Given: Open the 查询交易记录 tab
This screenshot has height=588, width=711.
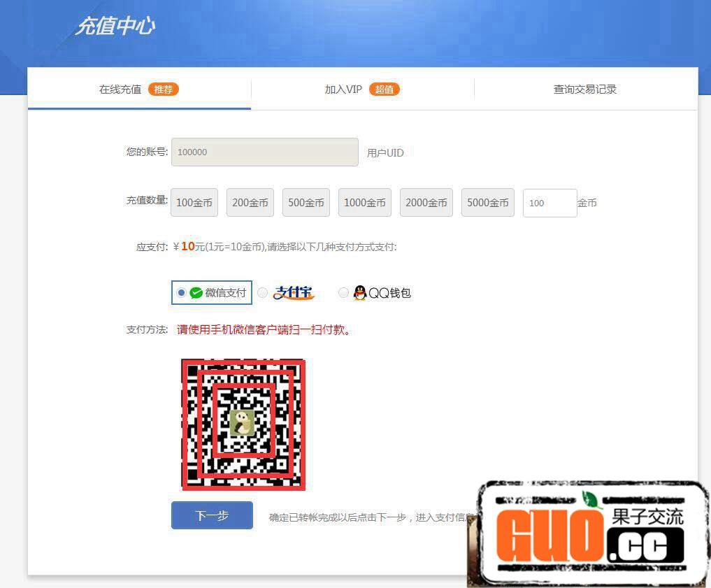Looking at the screenshot, I should [x=585, y=89].
